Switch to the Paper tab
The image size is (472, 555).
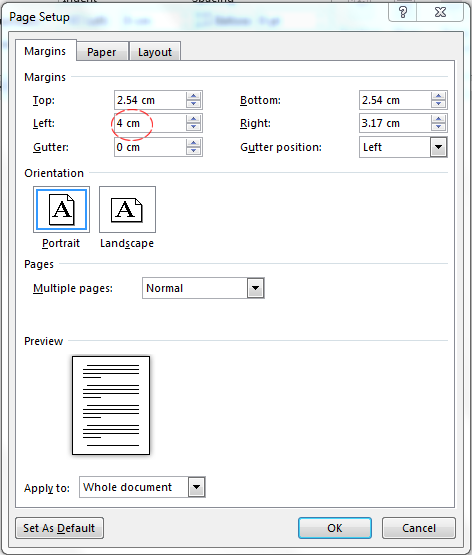pos(102,52)
